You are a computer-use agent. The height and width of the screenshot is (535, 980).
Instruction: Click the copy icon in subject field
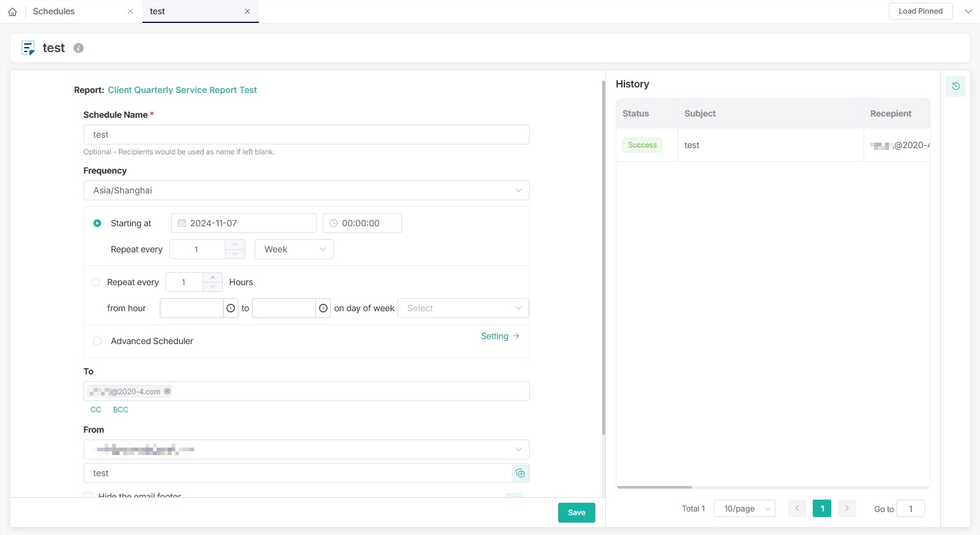coord(520,473)
